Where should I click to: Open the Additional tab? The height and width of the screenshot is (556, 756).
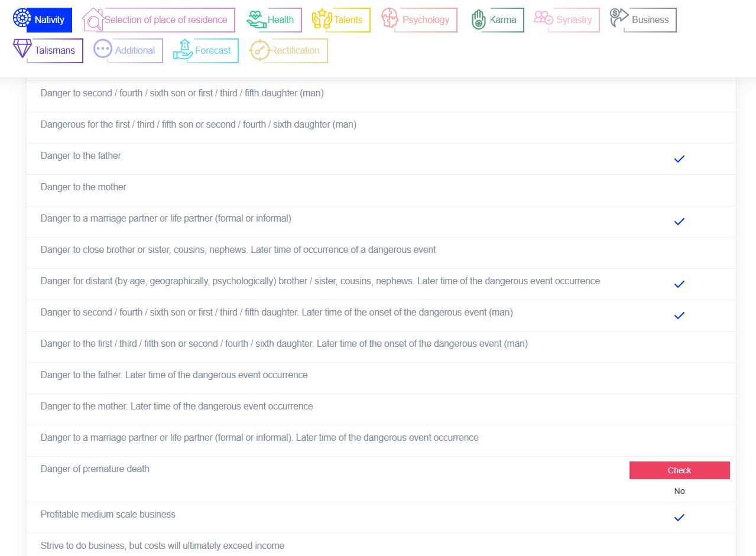tap(134, 51)
